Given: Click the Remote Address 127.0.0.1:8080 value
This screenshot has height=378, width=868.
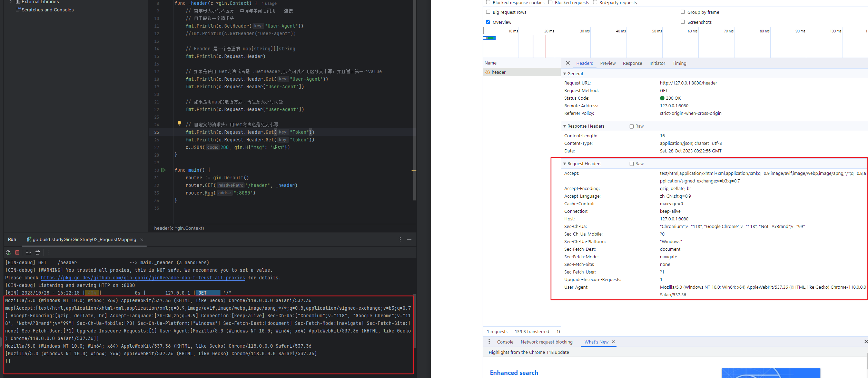Looking at the screenshot, I should 674,106.
